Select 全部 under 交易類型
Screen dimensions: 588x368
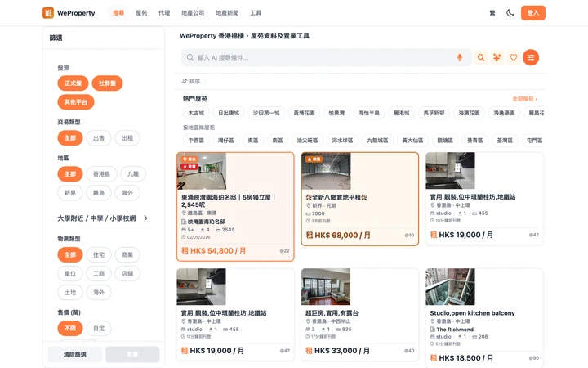[x=70, y=138]
